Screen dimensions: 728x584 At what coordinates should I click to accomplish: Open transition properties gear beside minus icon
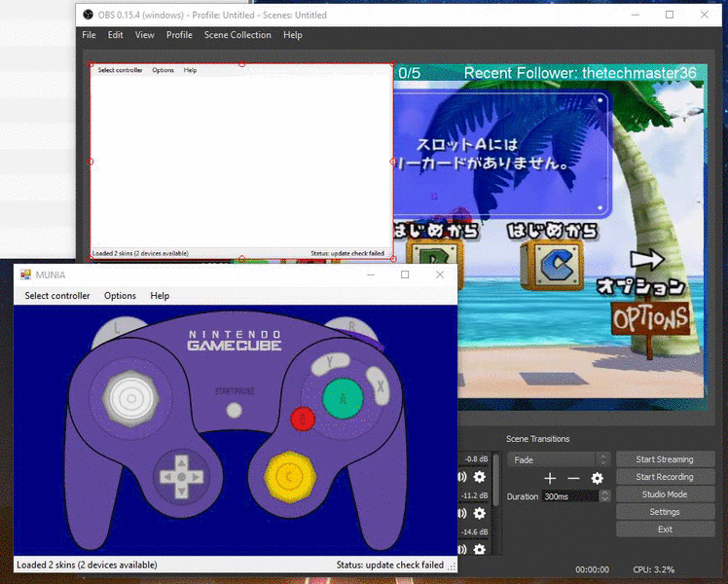[597, 478]
